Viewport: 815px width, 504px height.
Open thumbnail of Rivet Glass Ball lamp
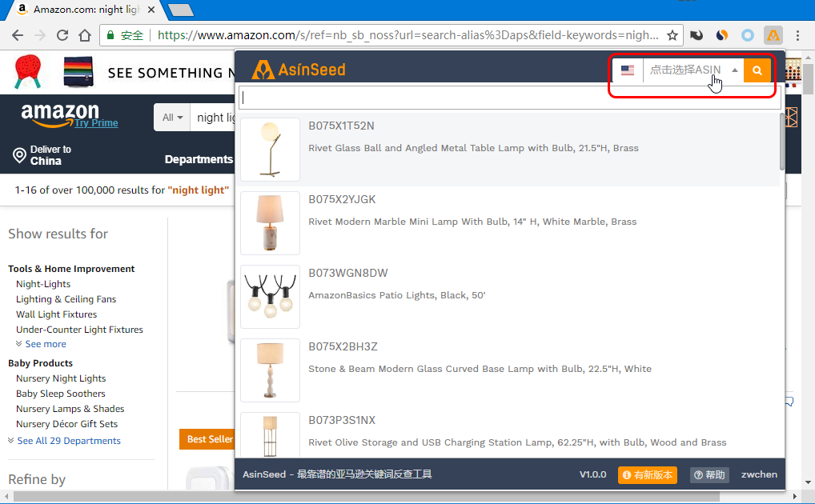pyautogui.click(x=270, y=150)
